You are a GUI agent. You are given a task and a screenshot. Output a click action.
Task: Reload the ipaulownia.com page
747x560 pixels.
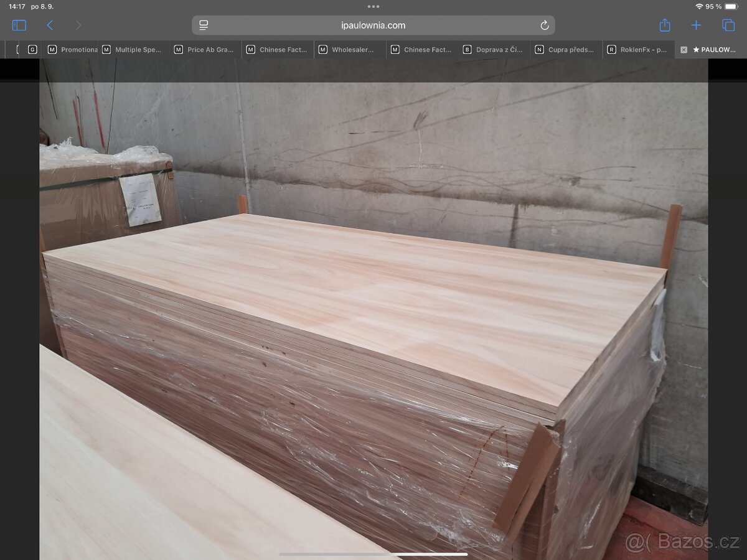point(544,26)
